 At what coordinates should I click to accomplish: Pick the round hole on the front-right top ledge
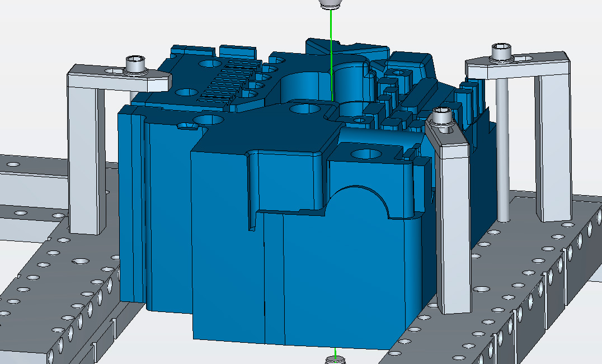click(365, 153)
